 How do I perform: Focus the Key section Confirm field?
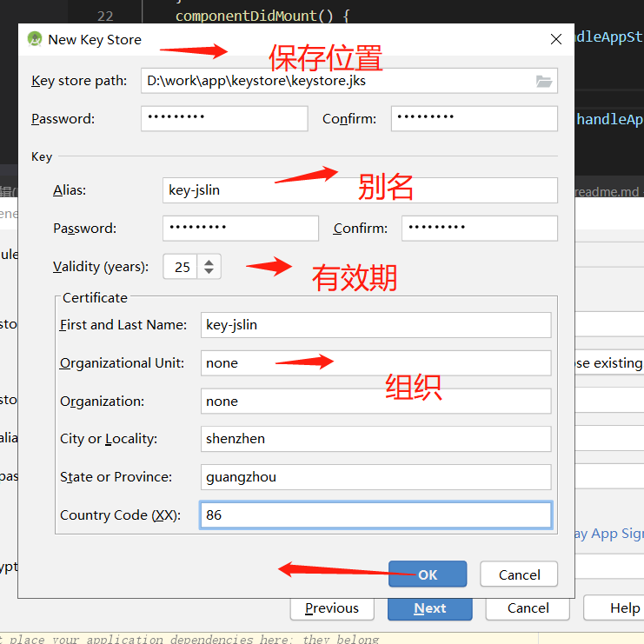[479, 229]
